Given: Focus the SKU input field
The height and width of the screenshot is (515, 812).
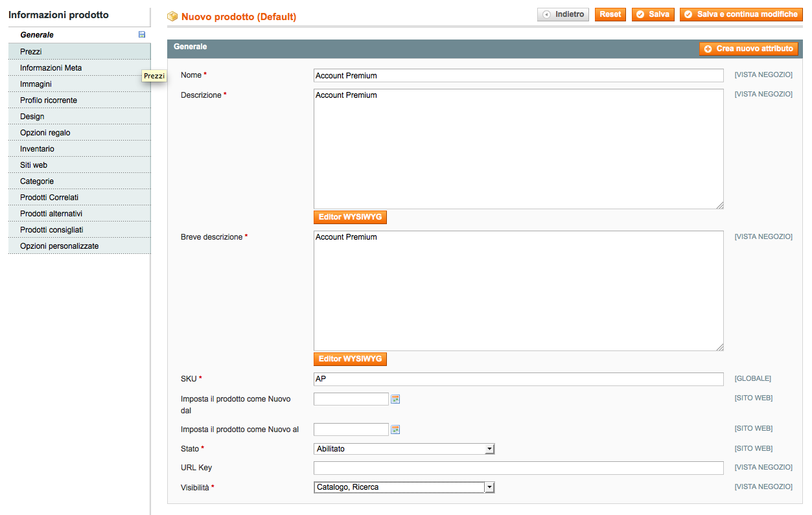Looking at the screenshot, I should pyautogui.click(x=518, y=379).
